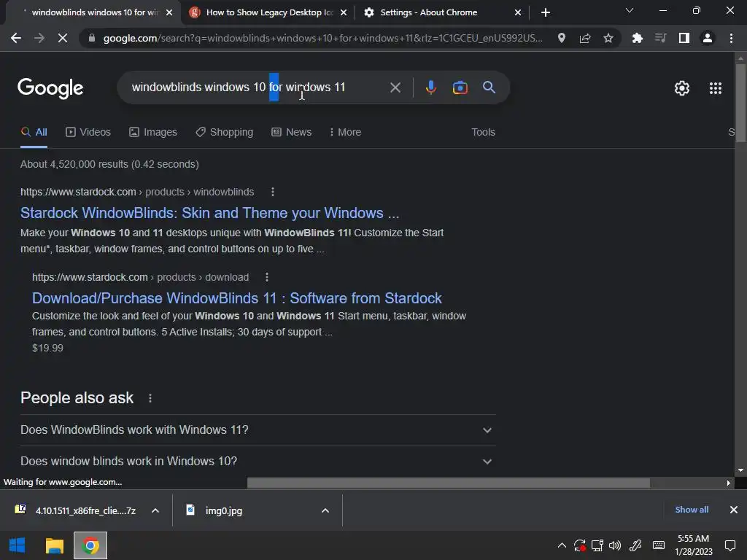Open the volume control
The width and height of the screenshot is (747, 560).
[615, 545]
